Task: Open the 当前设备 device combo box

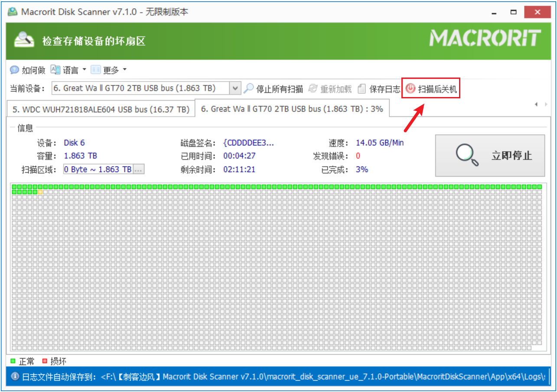Action: [146, 88]
